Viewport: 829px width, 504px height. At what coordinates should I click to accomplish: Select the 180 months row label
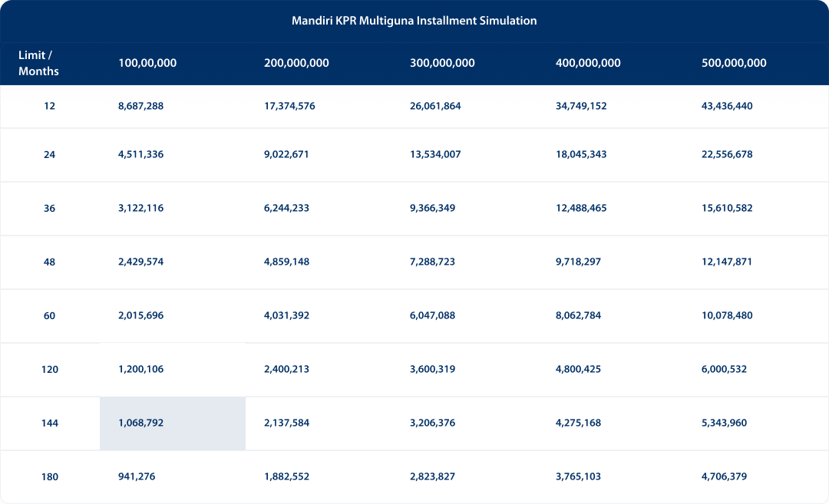50,477
